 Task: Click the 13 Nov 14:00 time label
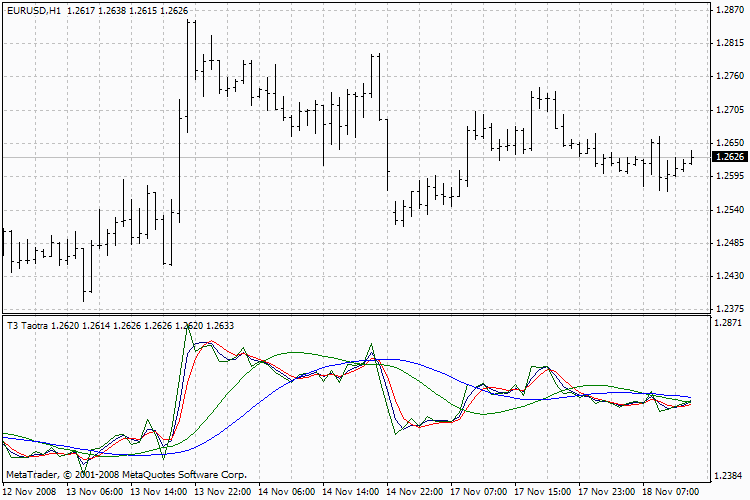[158, 492]
